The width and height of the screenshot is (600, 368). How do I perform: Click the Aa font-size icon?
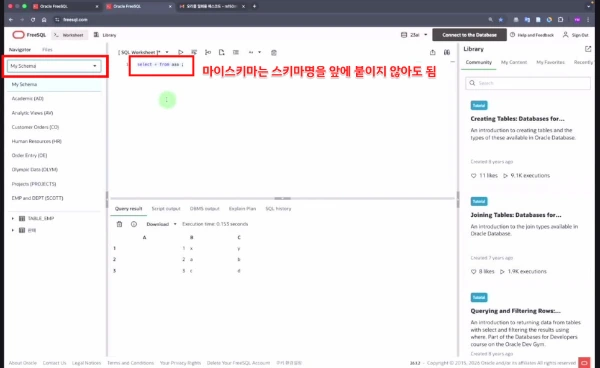pyautogui.click(x=251, y=52)
